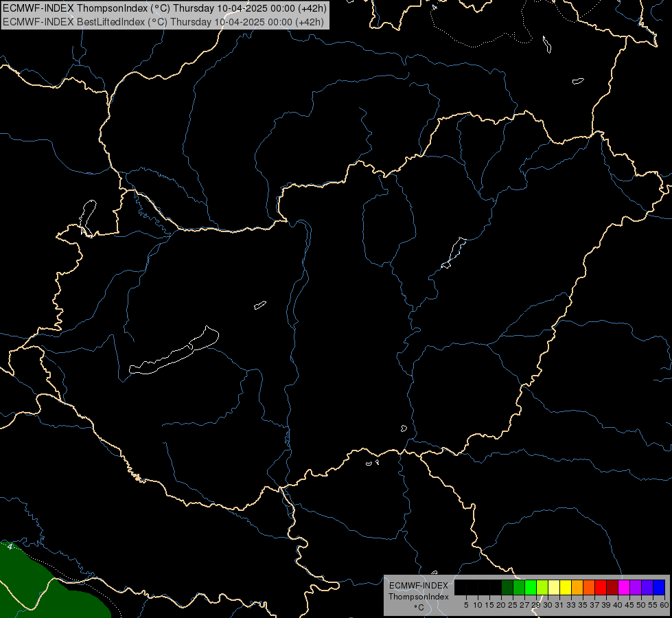Pick the pale yellow 30–31 legend swatch
This screenshot has height=618, width=672.
(554, 587)
